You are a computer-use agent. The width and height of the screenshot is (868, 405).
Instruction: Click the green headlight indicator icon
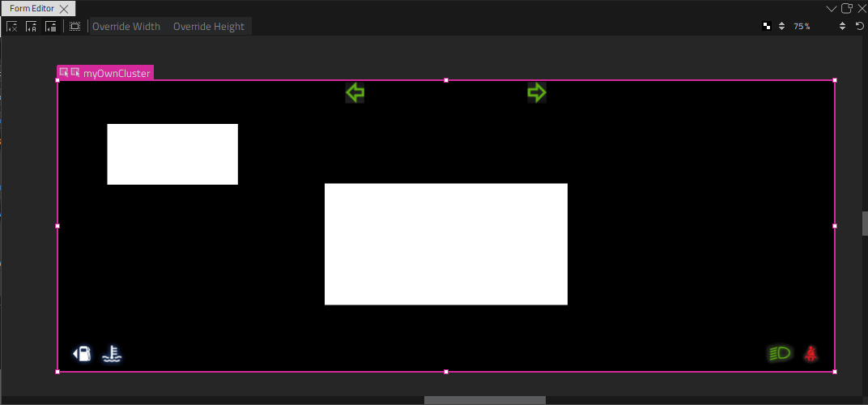(x=779, y=353)
